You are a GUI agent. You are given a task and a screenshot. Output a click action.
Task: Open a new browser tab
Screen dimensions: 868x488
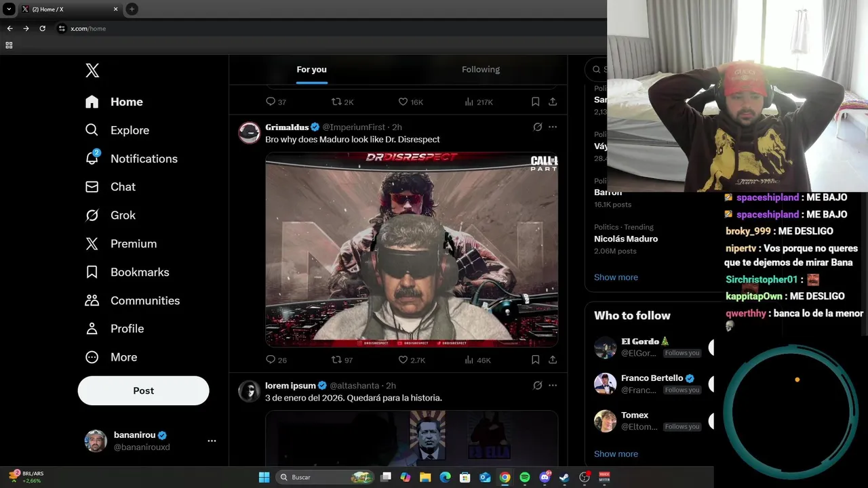click(132, 9)
